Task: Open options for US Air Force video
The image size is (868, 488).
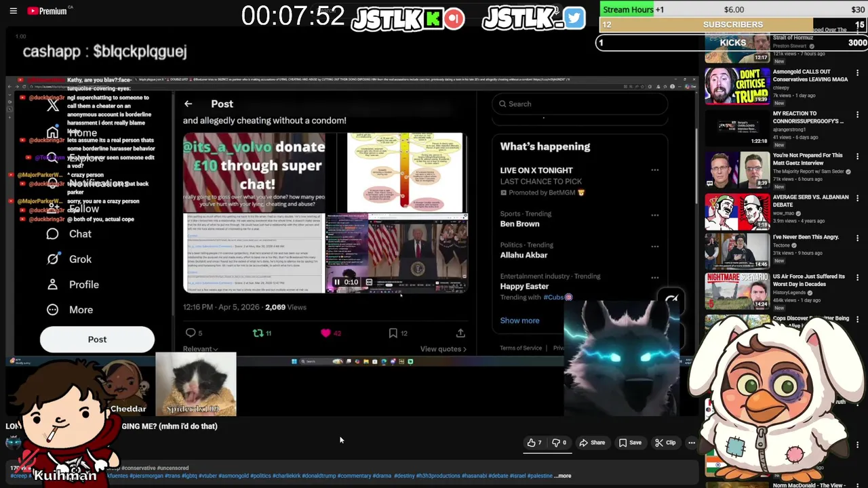Action: 857,278
